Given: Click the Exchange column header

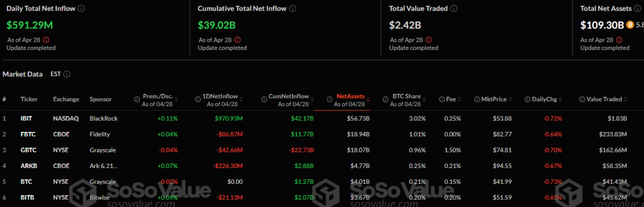Looking at the screenshot, I should click(66, 99).
